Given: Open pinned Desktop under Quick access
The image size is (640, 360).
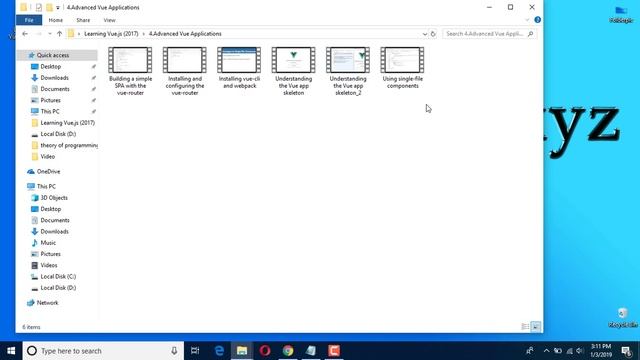Looking at the screenshot, I should [x=51, y=67].
